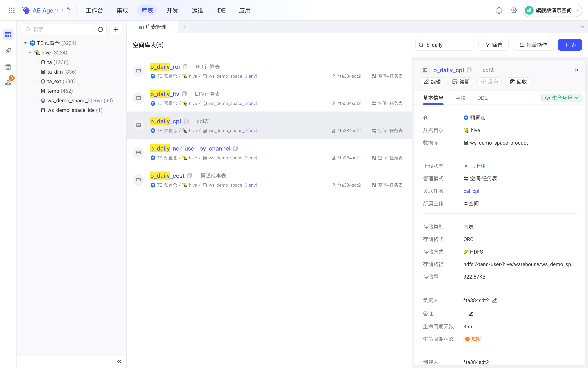Click the 回收 recycle button
This screenshot has height=368, width=588.
pyautogui.click(x=518, y=82)
